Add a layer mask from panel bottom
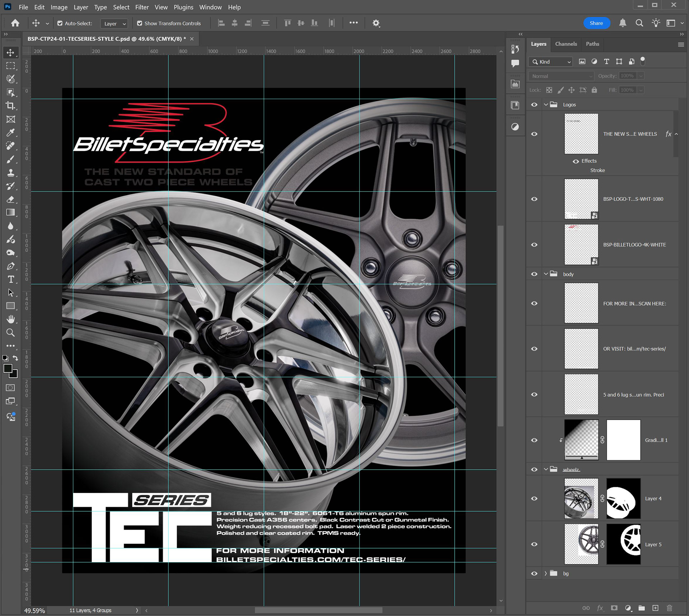The image size is (689, 616). pyautogui.click(x=614, y=608)
